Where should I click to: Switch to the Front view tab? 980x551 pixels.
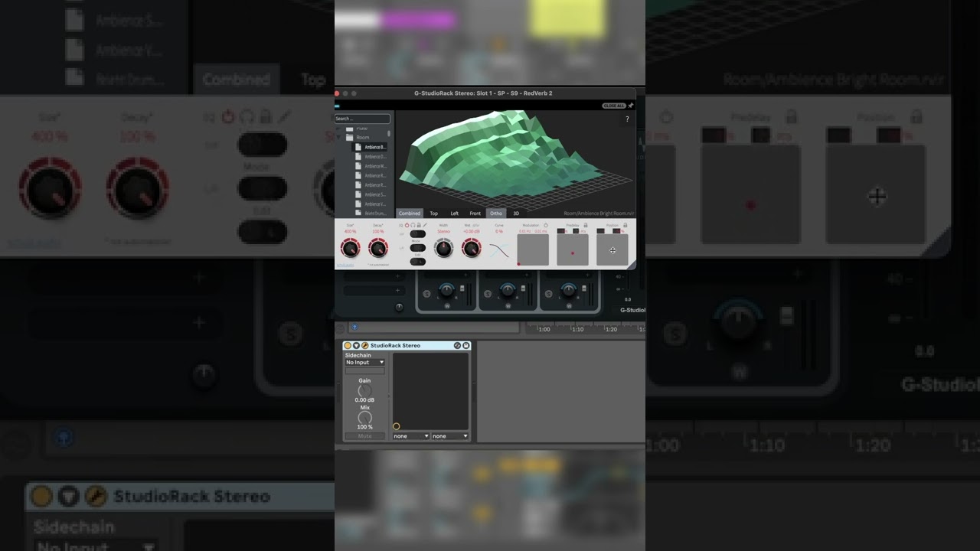tap(475, 214)
